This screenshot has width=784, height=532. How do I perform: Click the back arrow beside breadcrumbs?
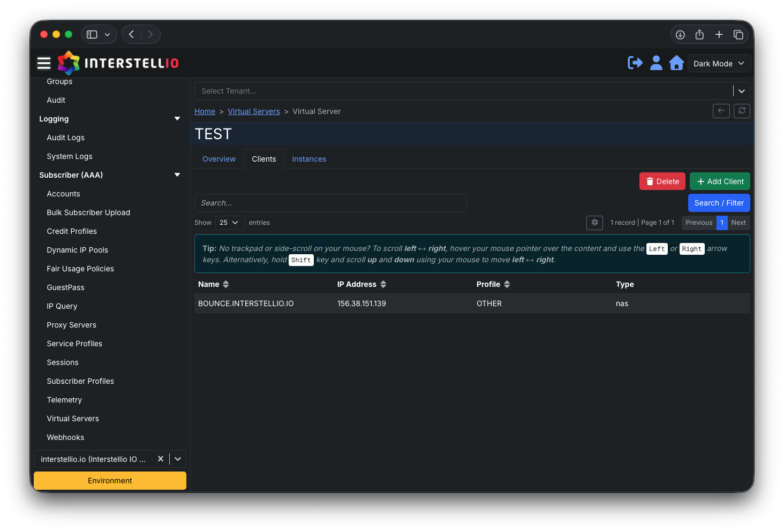coord(721,111)
